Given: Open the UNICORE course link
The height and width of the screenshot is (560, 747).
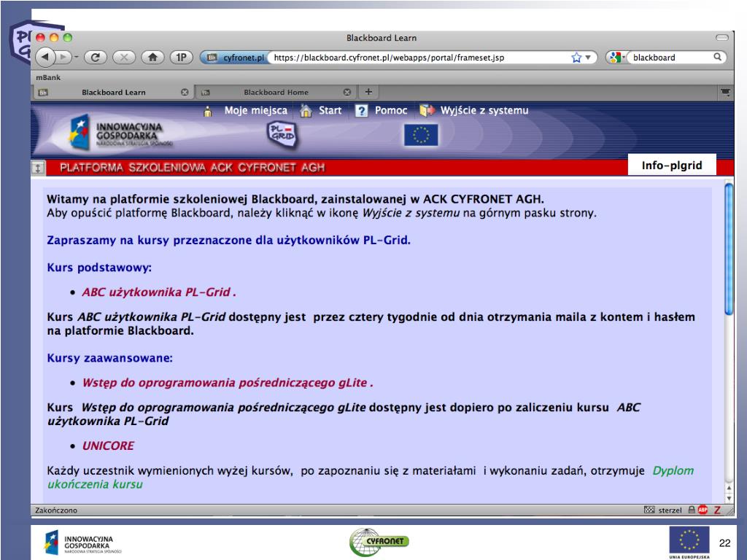Looking at the screenshot, I should tap(108, 446).
